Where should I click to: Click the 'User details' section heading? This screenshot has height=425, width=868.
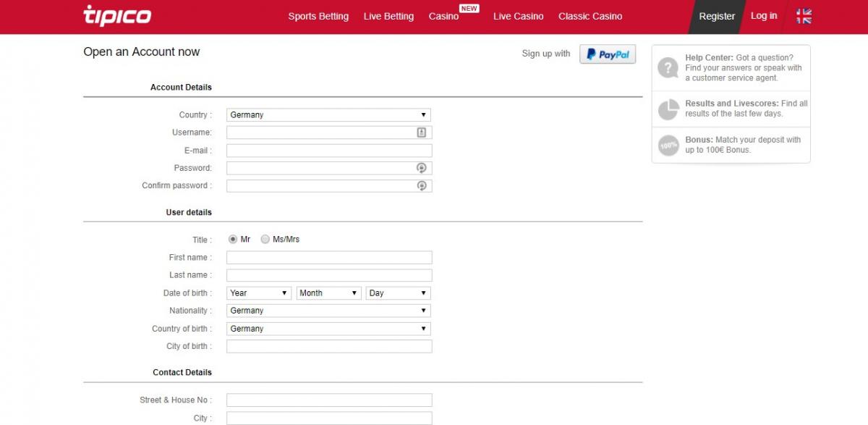(189, 212)
